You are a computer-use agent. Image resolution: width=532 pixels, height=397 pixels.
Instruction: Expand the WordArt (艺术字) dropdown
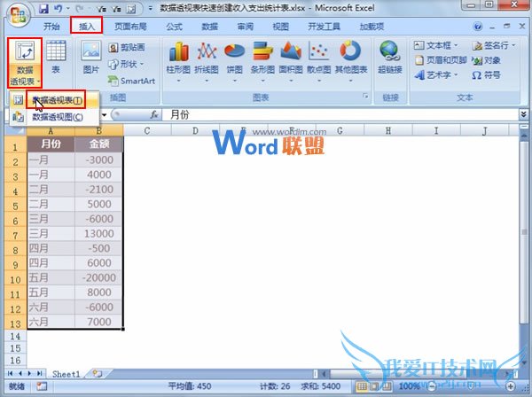click(x=456, y=74)
